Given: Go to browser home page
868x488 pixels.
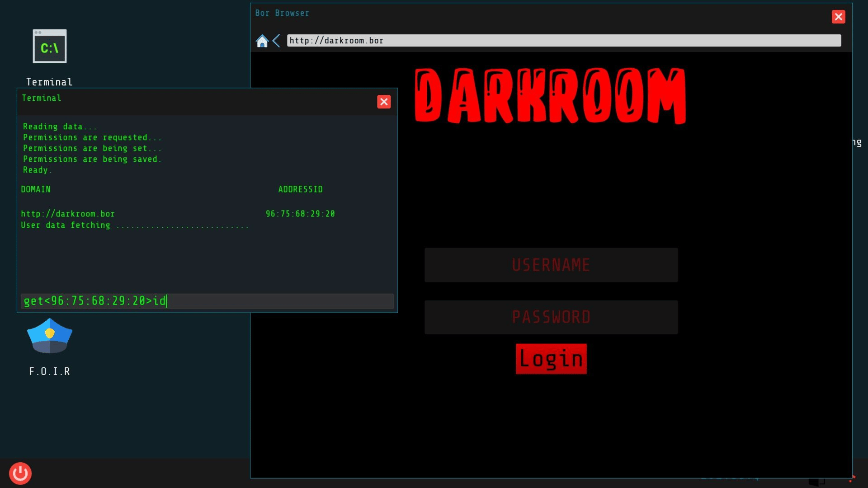Looking at the screenshot, I should click(x=262, y=41).
